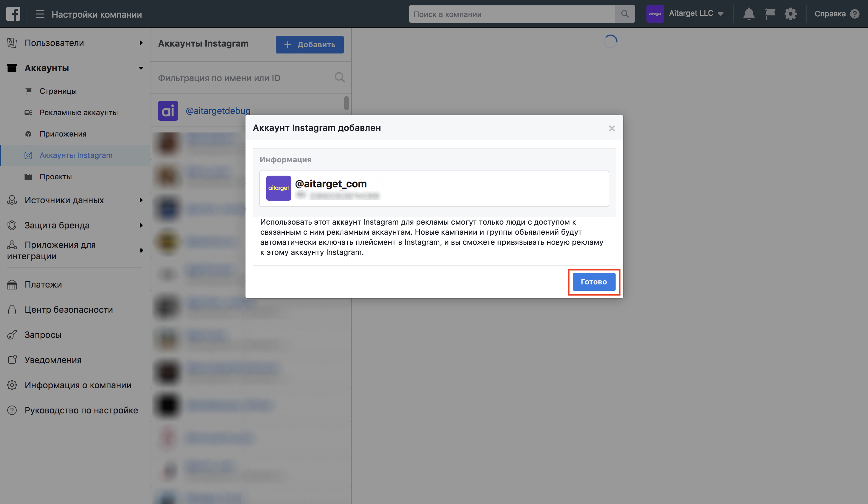Click the Рекламные аккаунты icon
The height and width of the screenshot is (504, 868).
(29, 113)
